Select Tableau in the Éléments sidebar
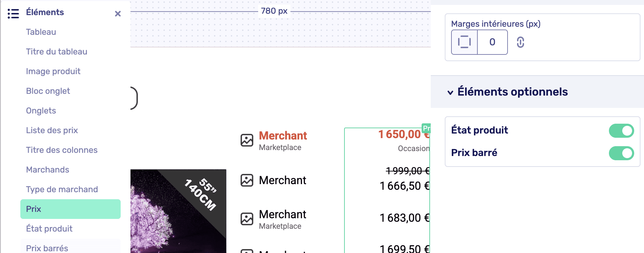The width and height of the screenshot is (644, 253). [x=41, y=32]
